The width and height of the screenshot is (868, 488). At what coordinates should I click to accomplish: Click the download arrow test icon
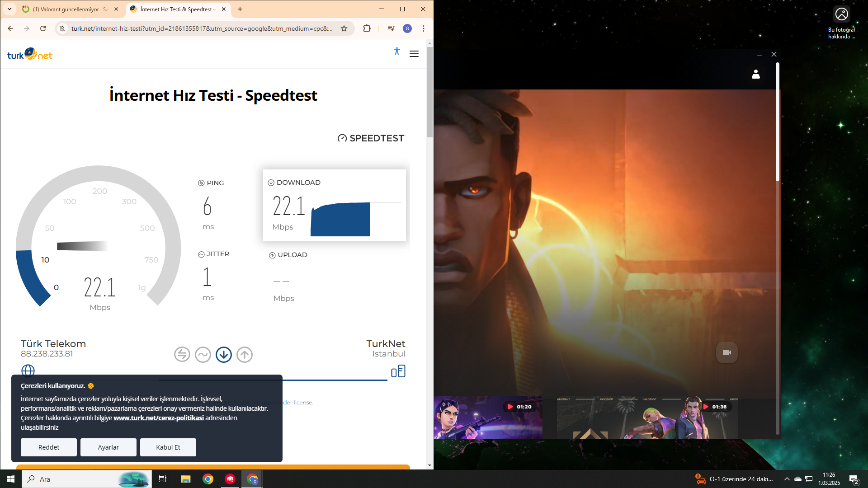224,355
